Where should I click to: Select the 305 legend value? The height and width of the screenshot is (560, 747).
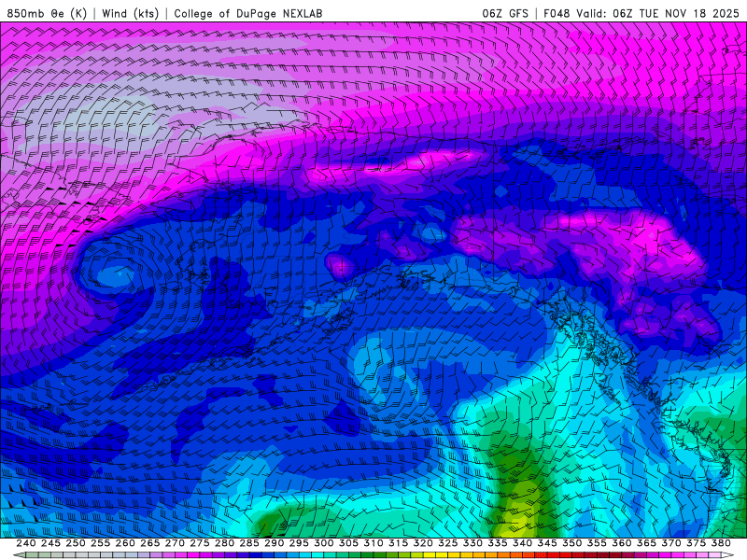(x=348, y=543)
